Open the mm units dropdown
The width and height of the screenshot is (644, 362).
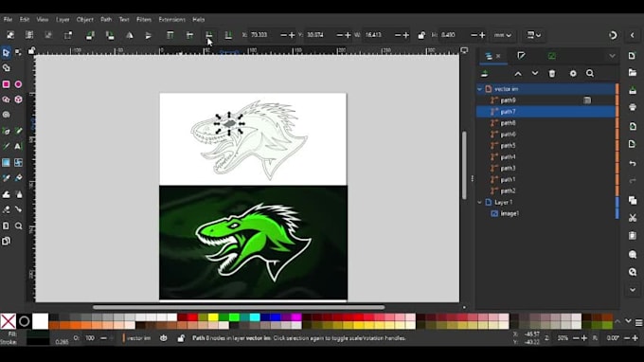point(503,35)
